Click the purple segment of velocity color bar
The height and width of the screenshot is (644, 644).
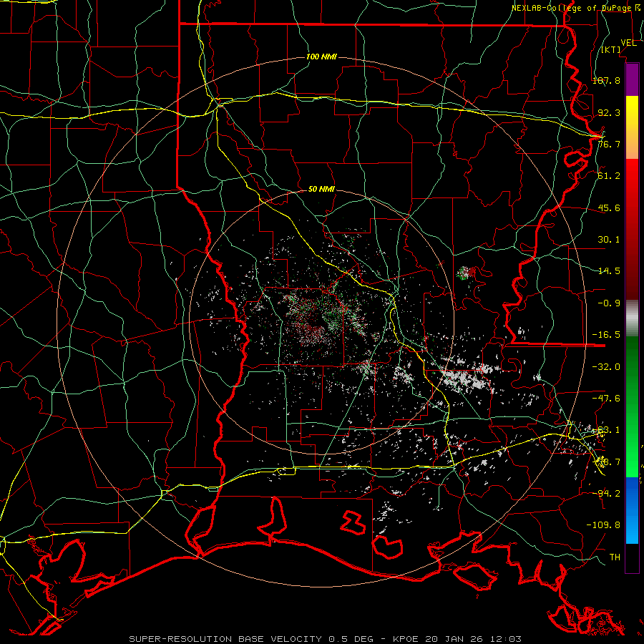click(632, 80)
